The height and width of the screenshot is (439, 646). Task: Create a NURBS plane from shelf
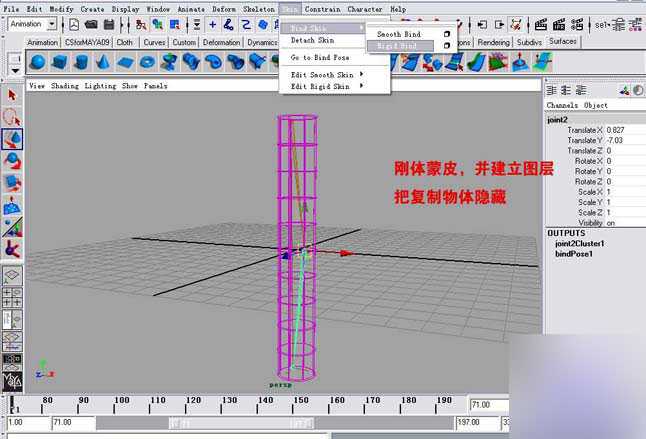[125, 62]
